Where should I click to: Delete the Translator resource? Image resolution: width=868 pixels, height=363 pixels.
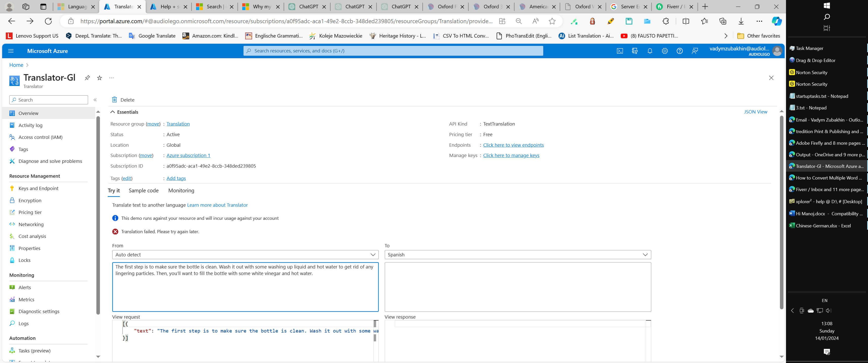(x=123, y=100)
